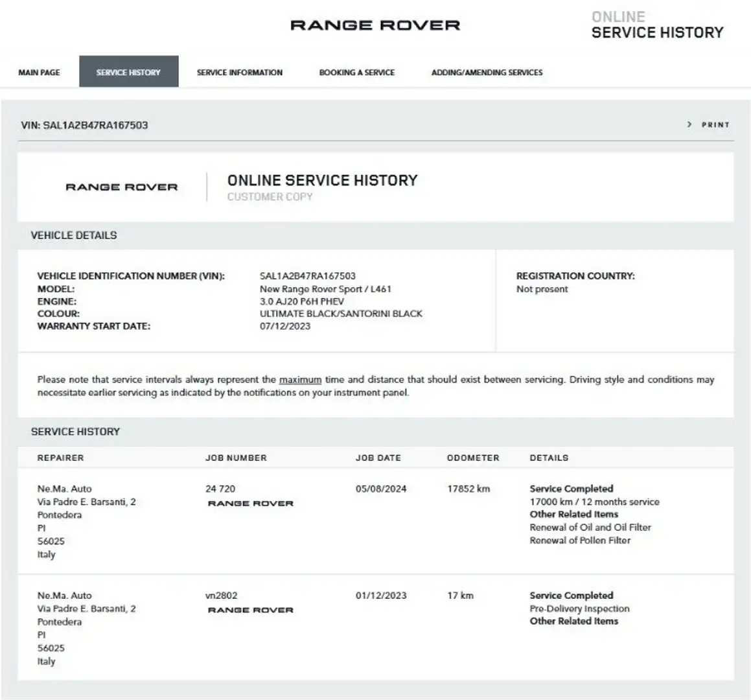Click job date 05/08/2024

click(x=381, y=489)
